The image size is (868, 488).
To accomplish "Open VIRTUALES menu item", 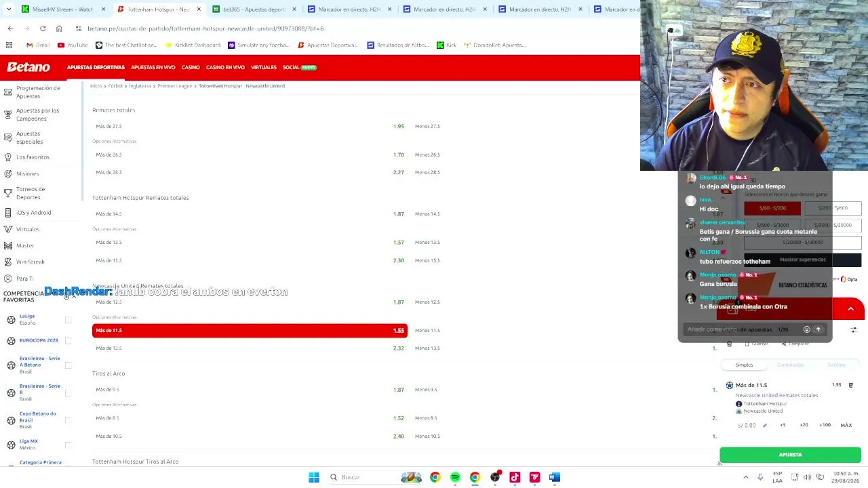I will point(264,67).
